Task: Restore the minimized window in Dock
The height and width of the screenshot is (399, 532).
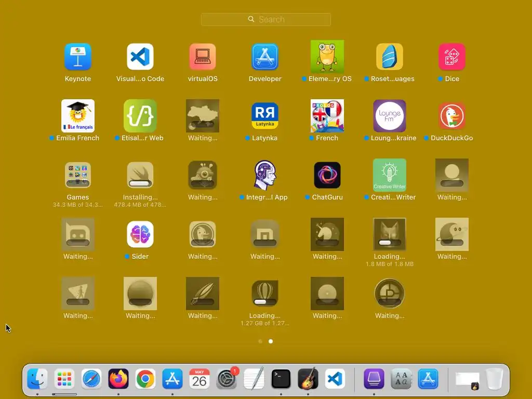Action: tap(468, 380)
